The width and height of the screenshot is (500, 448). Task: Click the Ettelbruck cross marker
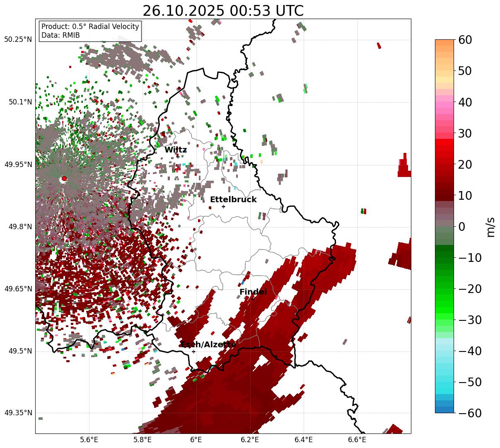click(x=223, y=206)
